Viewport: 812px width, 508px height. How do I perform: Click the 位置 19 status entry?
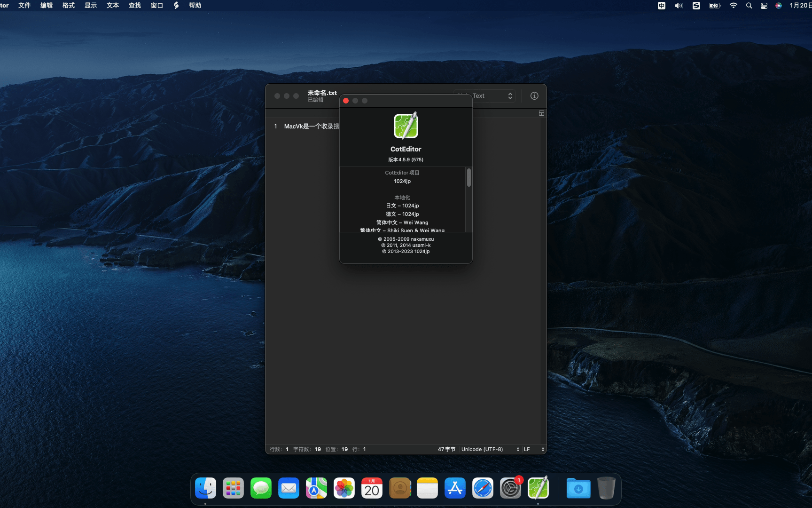336,449
